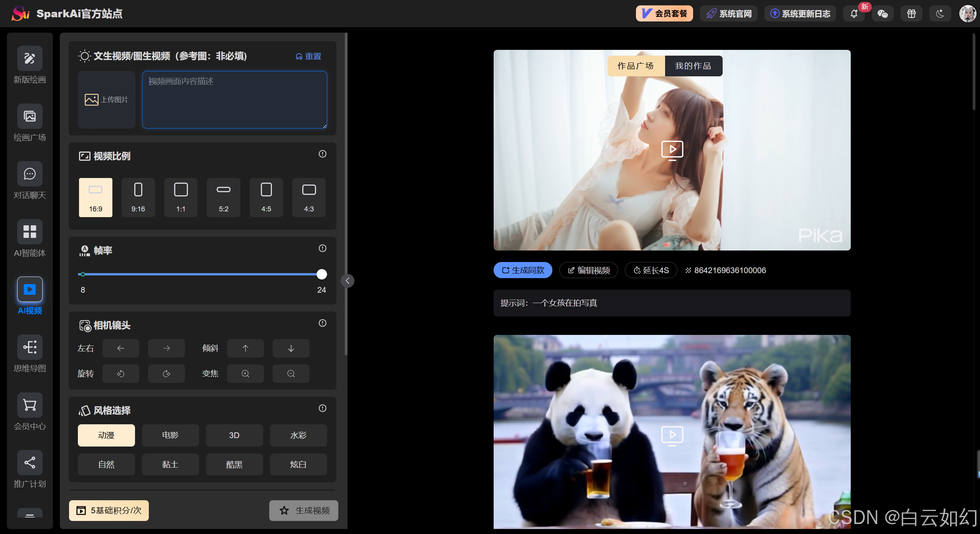The width and height of the screenshot is (980, 534).
Task: Show info for 相机镜头 section
Action: click(322, 323)
